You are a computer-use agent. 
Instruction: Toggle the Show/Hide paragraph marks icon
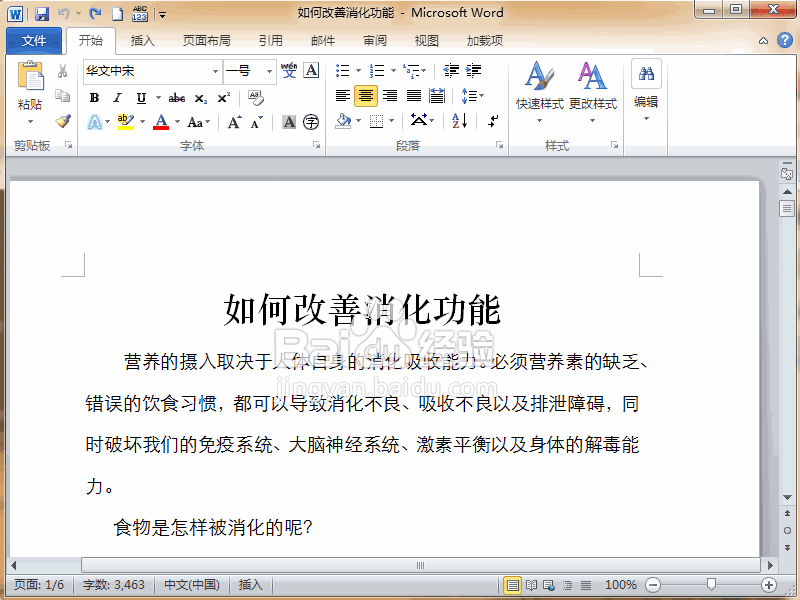click(x=493, y=121)
